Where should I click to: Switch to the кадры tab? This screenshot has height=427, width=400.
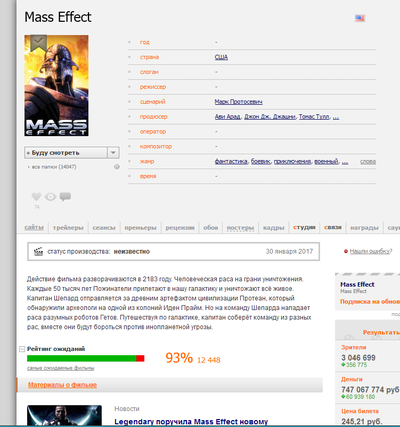pos(273,227)
